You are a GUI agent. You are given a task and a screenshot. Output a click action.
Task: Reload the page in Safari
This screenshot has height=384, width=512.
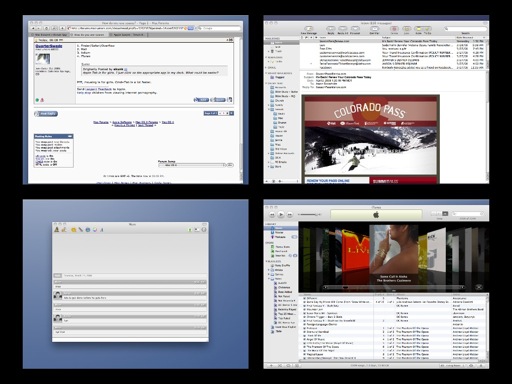tap(47, 28)
